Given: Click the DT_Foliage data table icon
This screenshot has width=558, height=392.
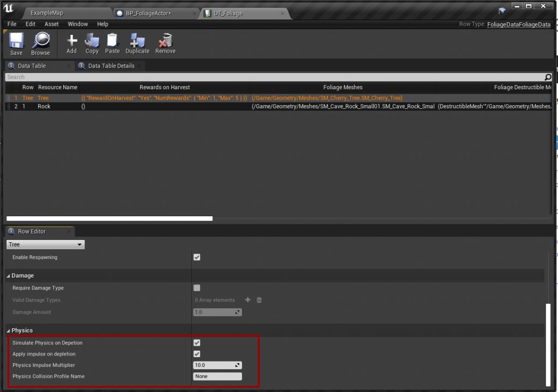Looking at the screenshot, I should pos(208,13).
